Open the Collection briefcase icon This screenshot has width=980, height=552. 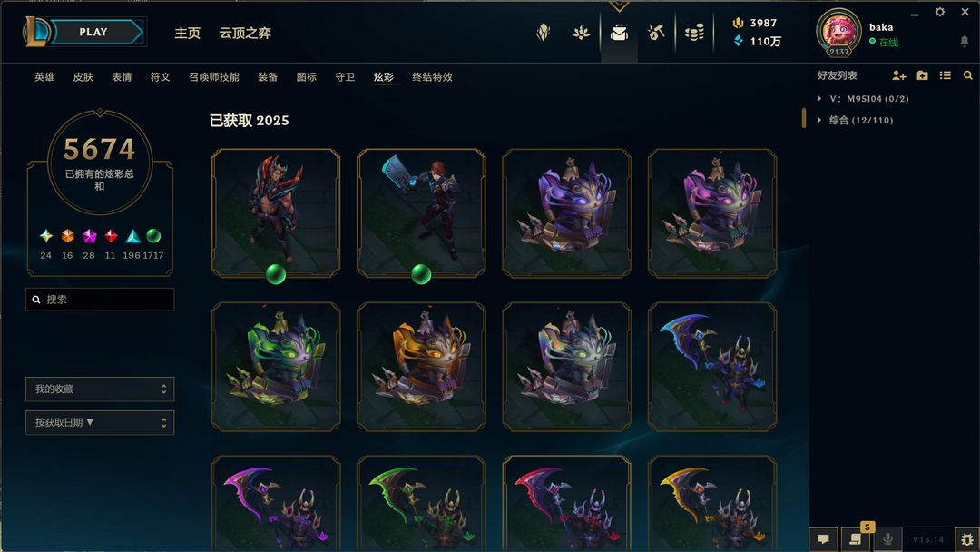(619, 33)
